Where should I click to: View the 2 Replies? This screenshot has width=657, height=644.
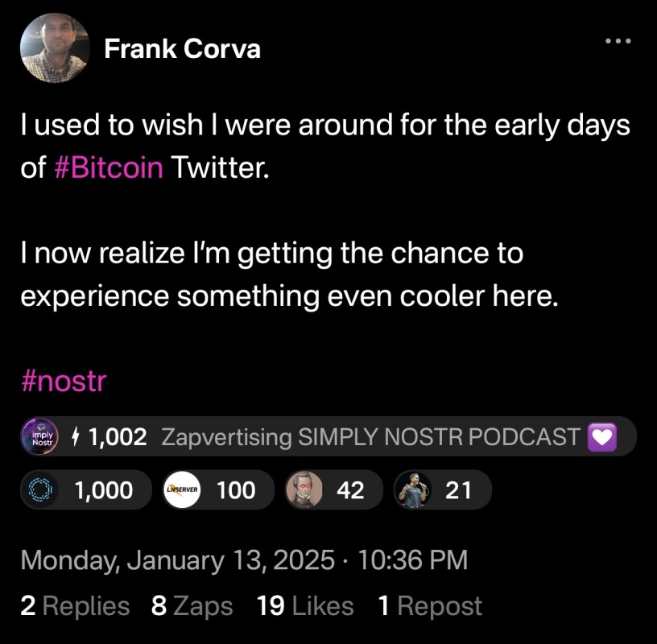74,606
